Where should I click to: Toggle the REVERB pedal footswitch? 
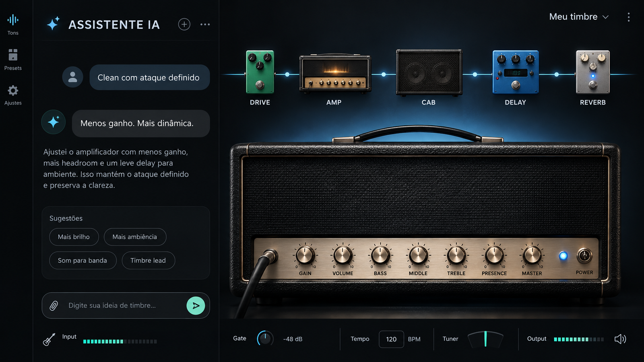click(x=593, y=85)
